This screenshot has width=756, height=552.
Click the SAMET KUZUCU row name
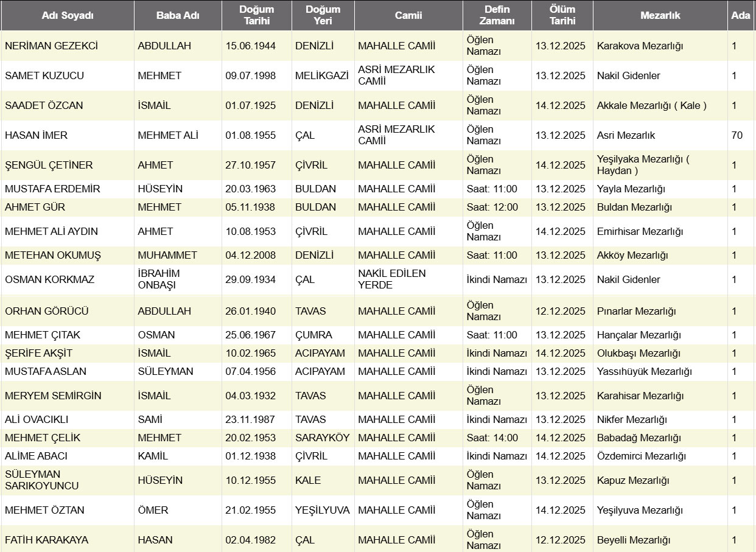(44, 75)
